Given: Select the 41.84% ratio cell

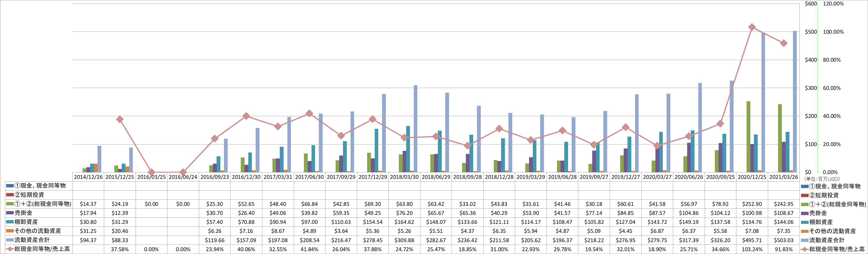Looking at the screenshot, I should point(309,249).
